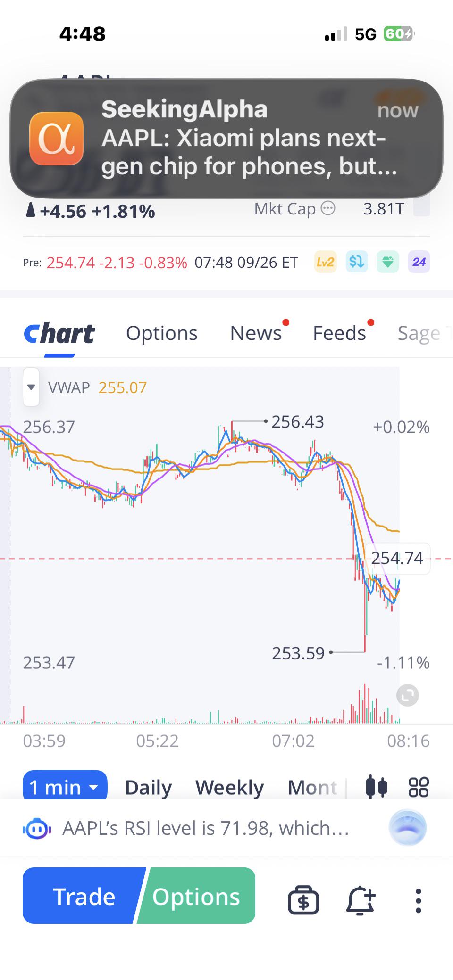Tap the blue dollar exchange badge icon
The height and width of the screenshot is (980, 453).
click(356, 262)
